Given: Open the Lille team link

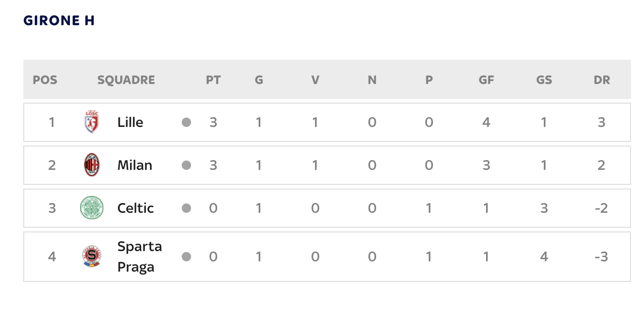Looking at the screenshot, I should point(130,122).
